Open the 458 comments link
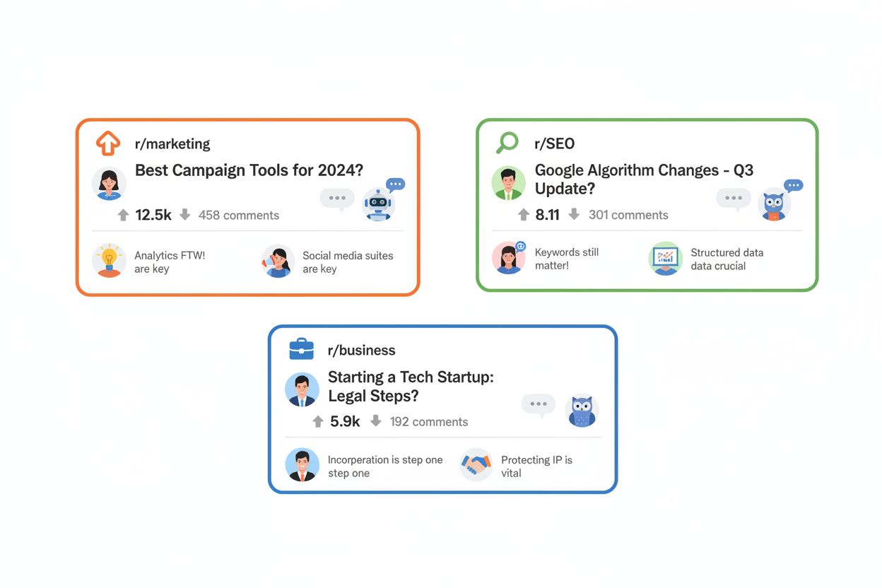This screenshot has height=588, width=882. click(239, 216)
